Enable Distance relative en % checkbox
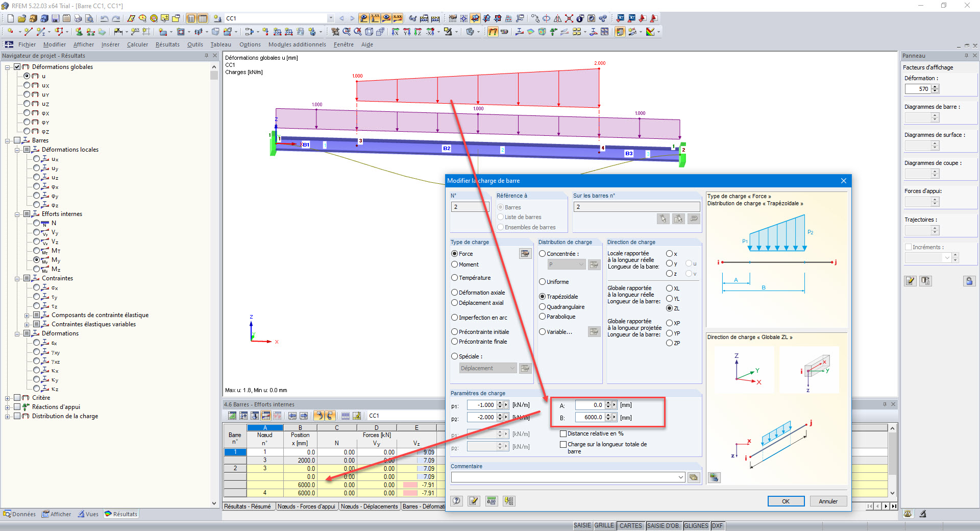The width and height of the screenshot is (980, 531). pyautogui.click(x=563, y=433)
